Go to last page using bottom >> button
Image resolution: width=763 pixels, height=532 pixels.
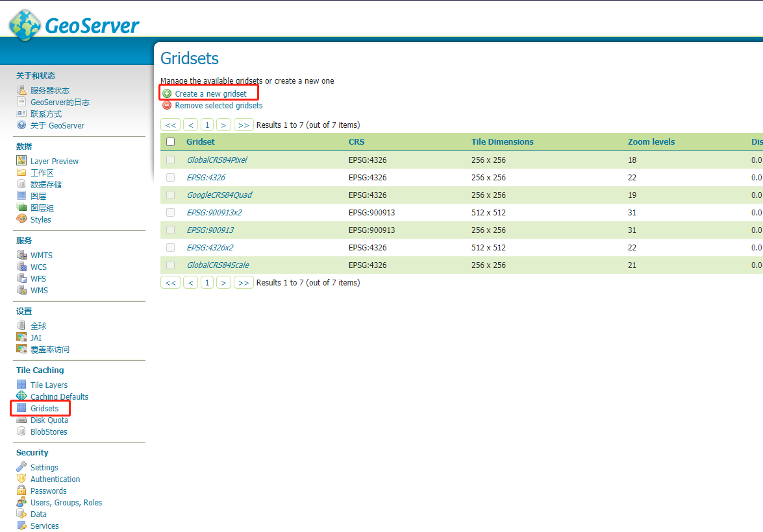pos(244,282)
